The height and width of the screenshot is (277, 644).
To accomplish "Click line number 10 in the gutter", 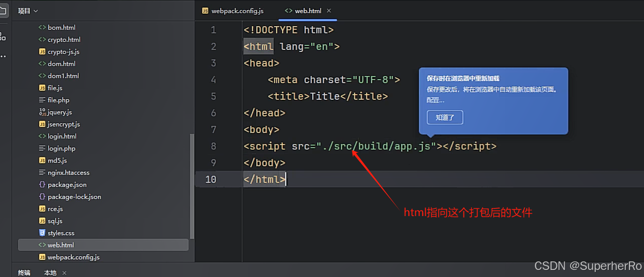I will (211, 179).
